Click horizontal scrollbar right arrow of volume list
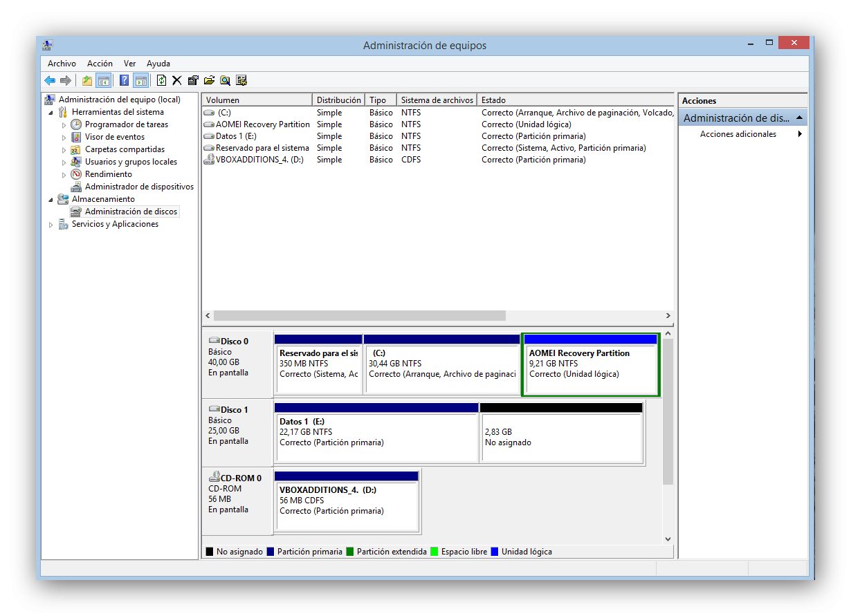Viewport: 851px width, 616px height. click(668, 316)
